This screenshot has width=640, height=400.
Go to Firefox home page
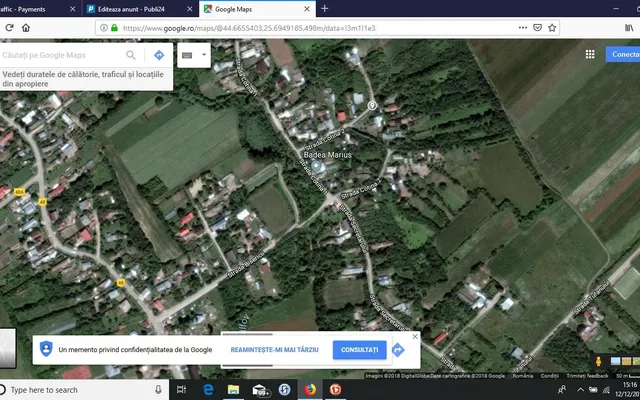click(x=26, y=28)
